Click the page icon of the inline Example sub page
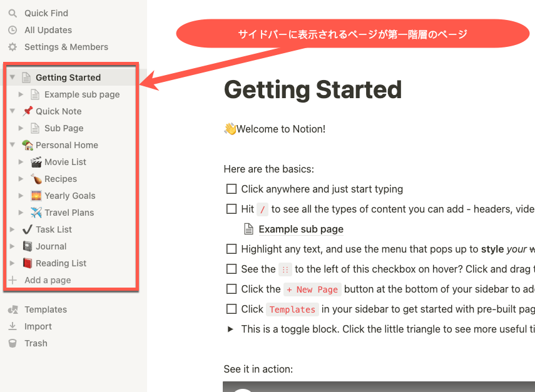 click(x=249, y=229)
